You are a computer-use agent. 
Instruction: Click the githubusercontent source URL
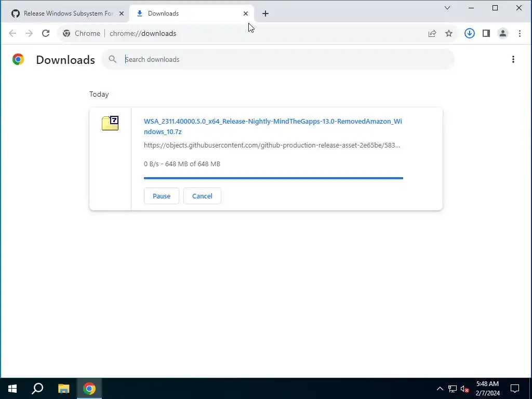tap(272, 145)
